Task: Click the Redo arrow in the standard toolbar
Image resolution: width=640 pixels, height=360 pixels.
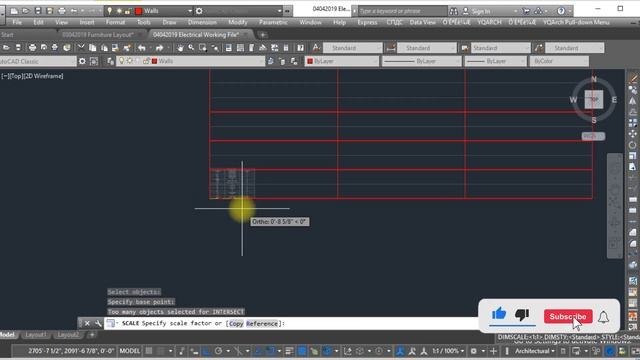Action: 160,48
